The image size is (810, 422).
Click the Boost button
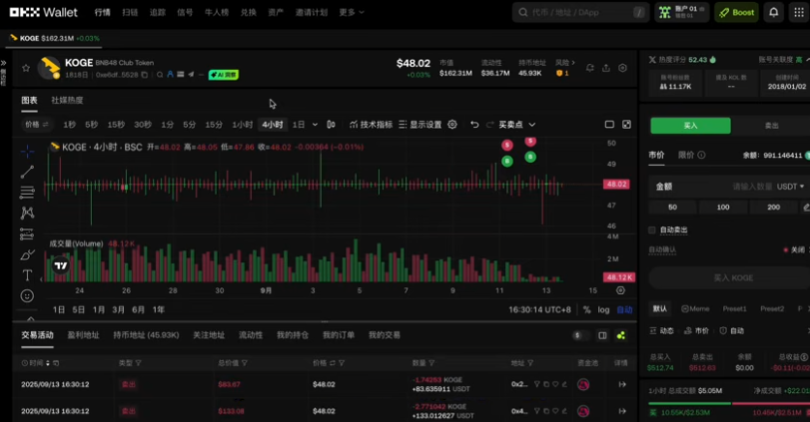click(x=737, y=12)
